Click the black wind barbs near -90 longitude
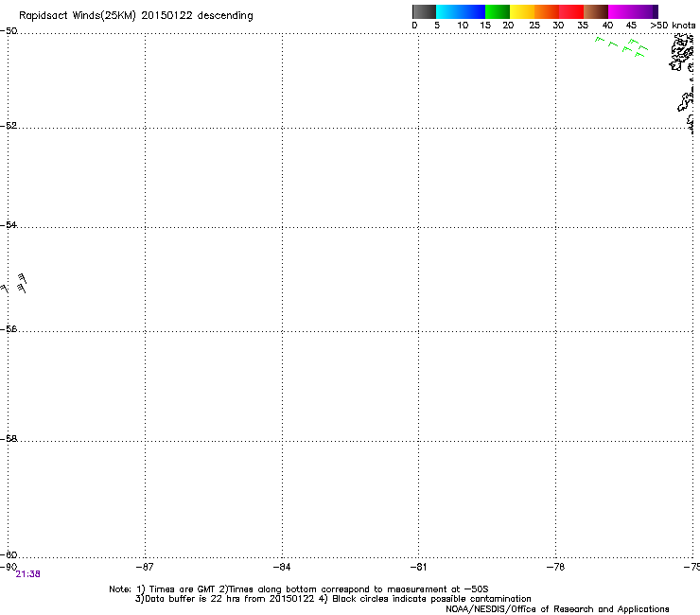Image resolution: width=700 pixels, height=615 pixels. [14, 284]
